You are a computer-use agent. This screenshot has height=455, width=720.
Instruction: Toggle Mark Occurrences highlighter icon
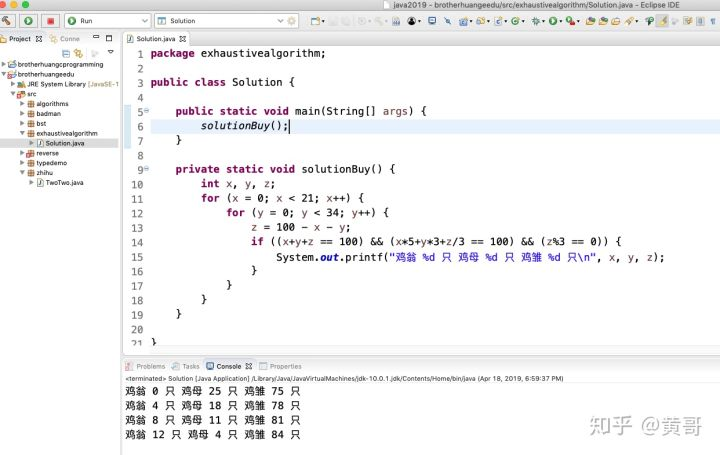point(662,21)
